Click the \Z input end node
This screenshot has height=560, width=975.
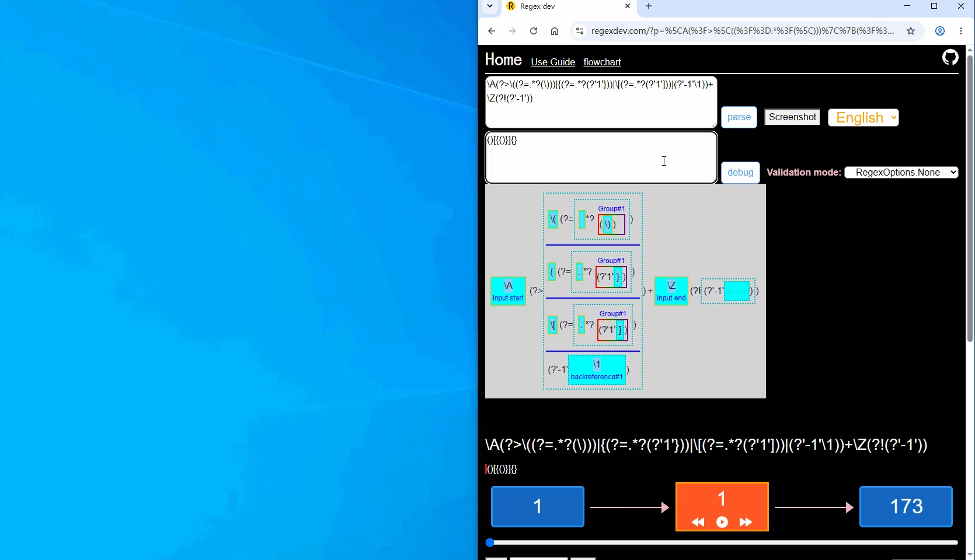pyautogui.click(x=671, y=290)
